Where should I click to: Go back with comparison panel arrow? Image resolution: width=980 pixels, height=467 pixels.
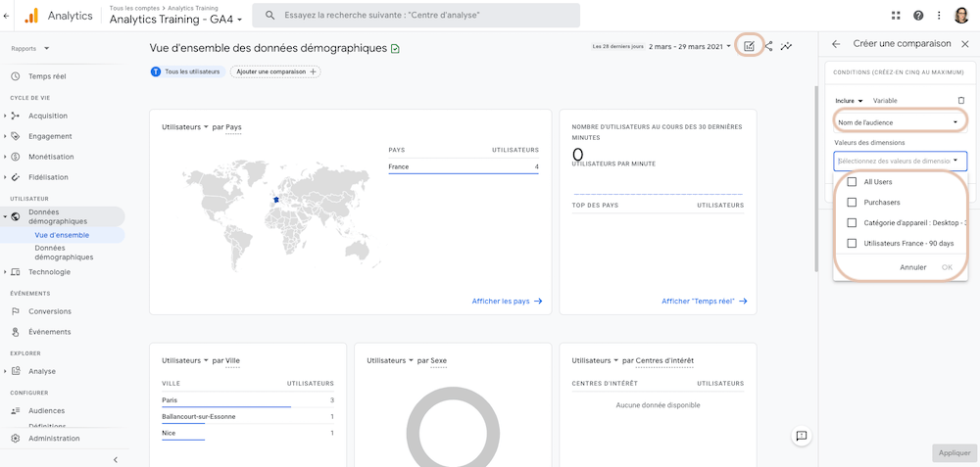pyautogui.click(x=836, y=44)
